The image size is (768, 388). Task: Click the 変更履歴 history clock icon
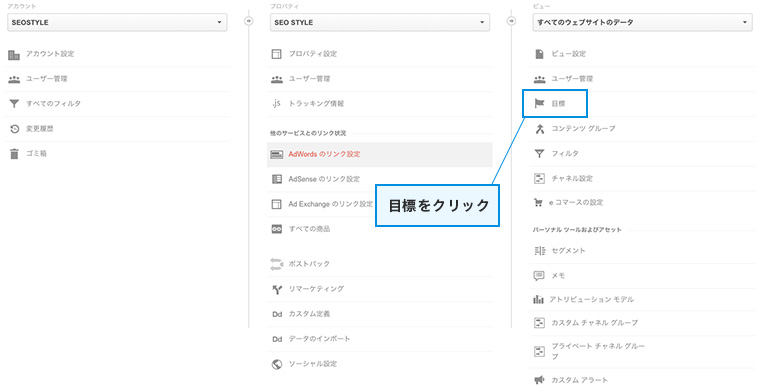pyautogui.click(x=14, y=129)
